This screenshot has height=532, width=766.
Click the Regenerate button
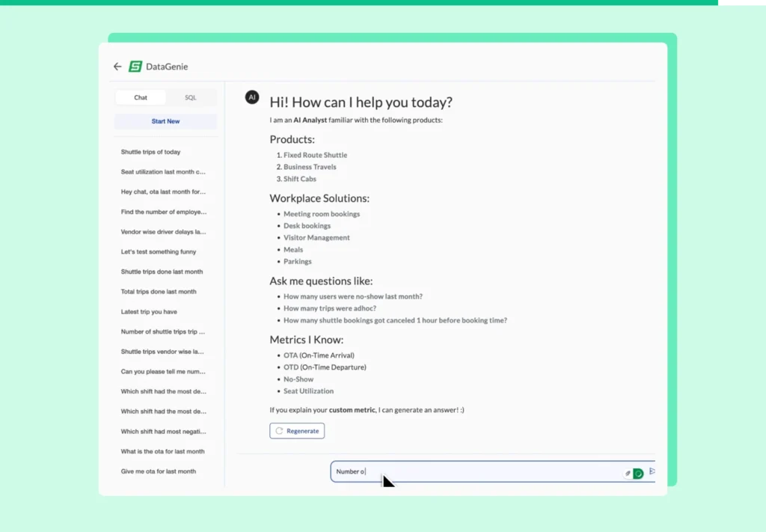(297, 431)
